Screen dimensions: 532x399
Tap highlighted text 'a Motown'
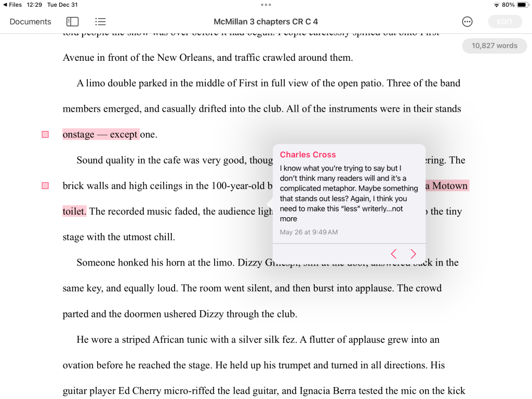[x=447, y=186]
